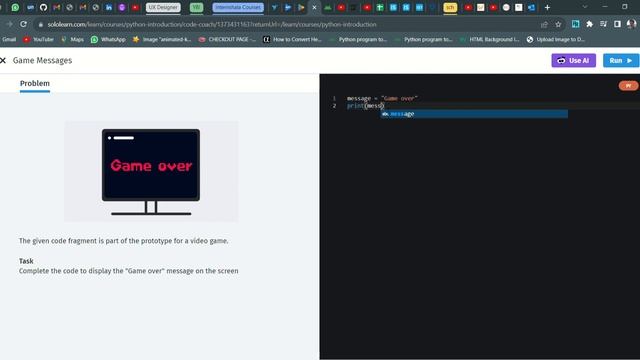Viewport: 640px width, 360px height.
Task: Click code line 1 in the editor
Action: [382, 98]
